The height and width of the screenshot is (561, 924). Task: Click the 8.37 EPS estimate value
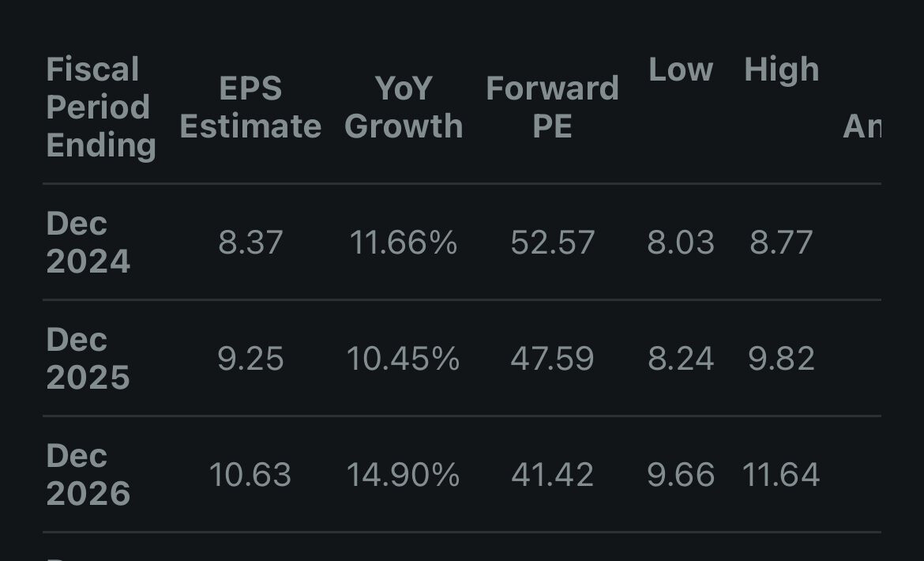tap(250, 243)
